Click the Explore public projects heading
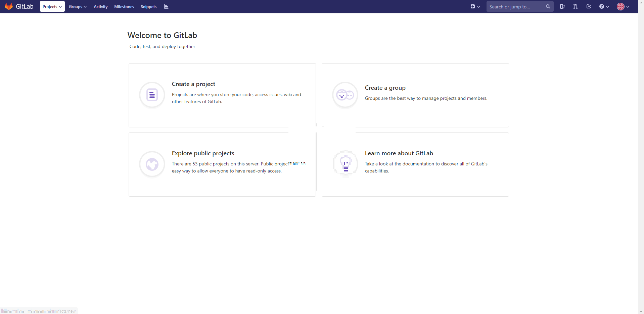Viewport: 644px width, 314px height. 203,153
